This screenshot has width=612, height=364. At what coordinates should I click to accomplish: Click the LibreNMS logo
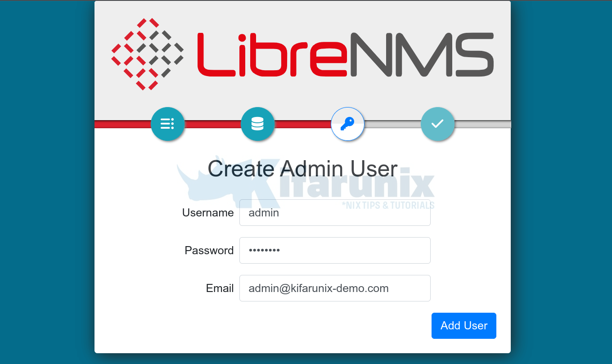[x=302, y=54]
